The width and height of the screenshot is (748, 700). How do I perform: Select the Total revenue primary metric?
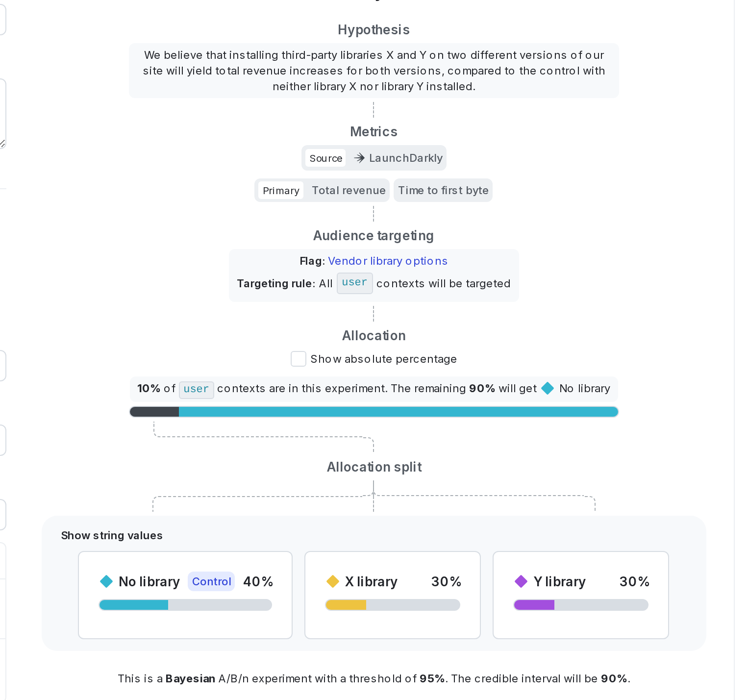[349, 190]
